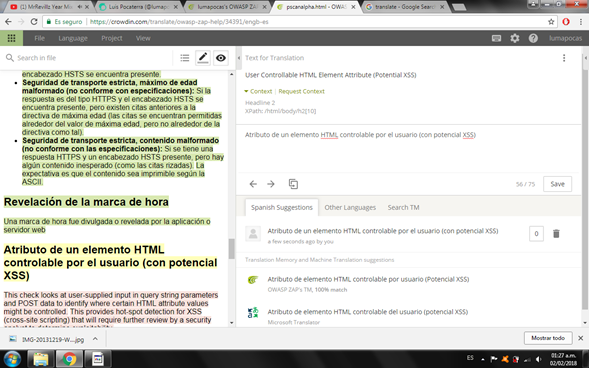This screenshot has width=589, height=368.
Task: Switch to Other Languages tab
Action: (350, 207)
